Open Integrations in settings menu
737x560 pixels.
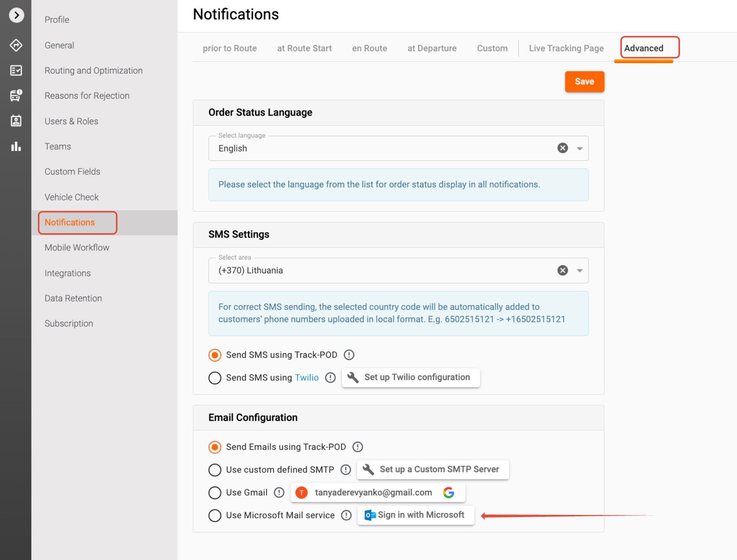(68, 273)
